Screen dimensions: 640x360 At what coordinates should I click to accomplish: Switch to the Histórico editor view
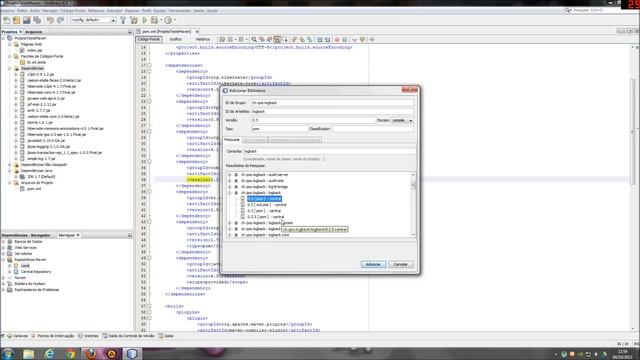pos(202,39)
